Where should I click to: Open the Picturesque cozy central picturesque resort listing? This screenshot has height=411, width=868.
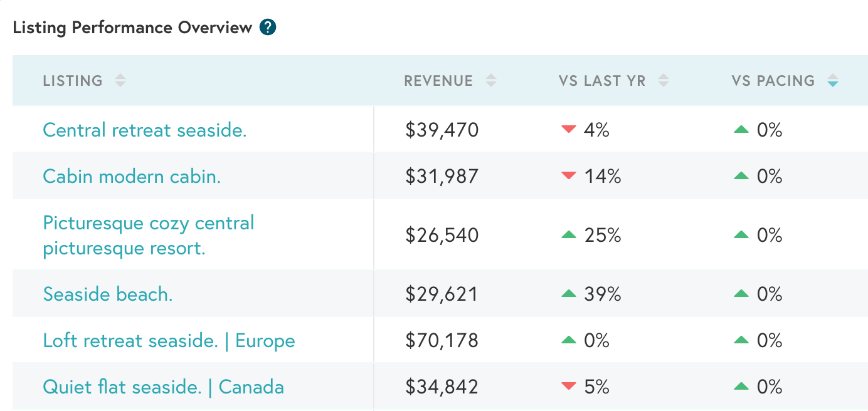point(148,234)
